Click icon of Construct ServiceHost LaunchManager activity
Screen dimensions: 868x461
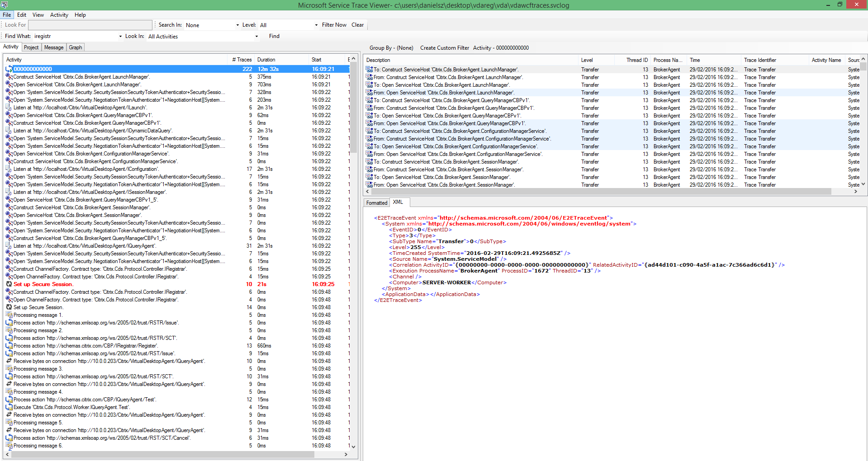pos(9,77)
